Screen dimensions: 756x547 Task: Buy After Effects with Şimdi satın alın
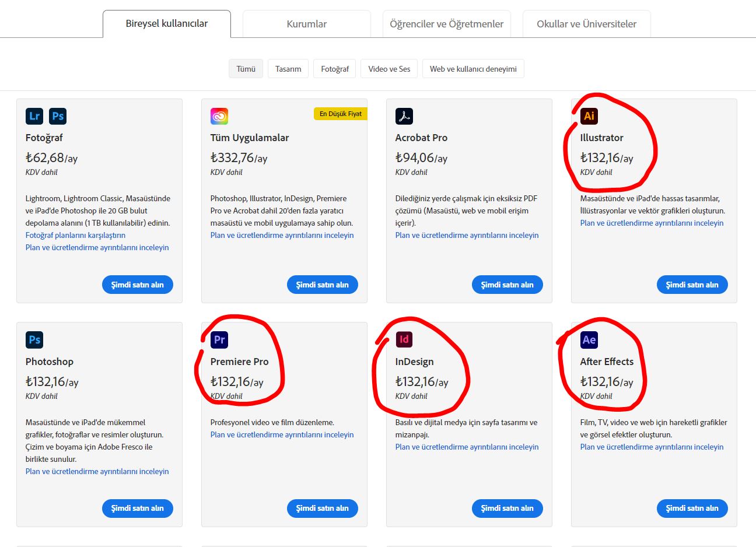pyautogui.click(x=692, y=508)
